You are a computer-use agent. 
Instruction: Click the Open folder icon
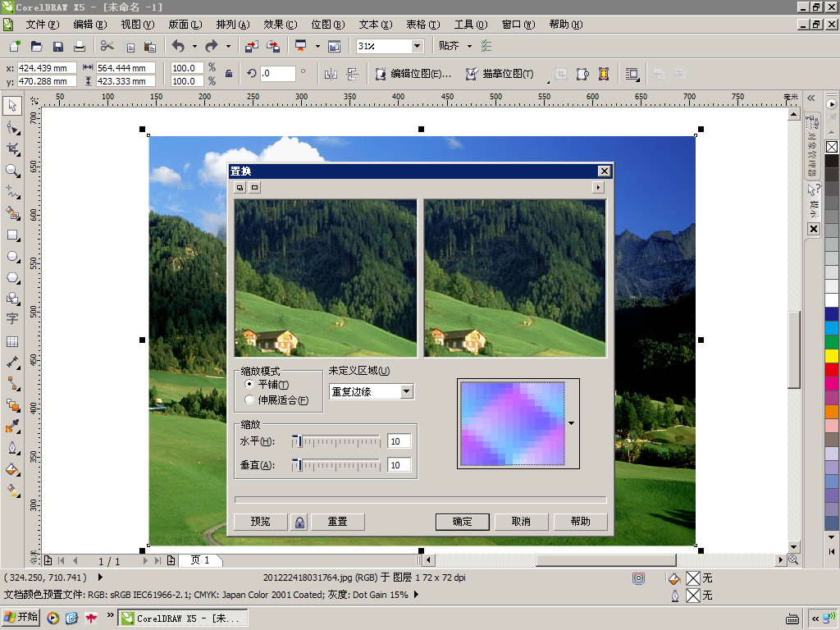(x=36, y=46)
